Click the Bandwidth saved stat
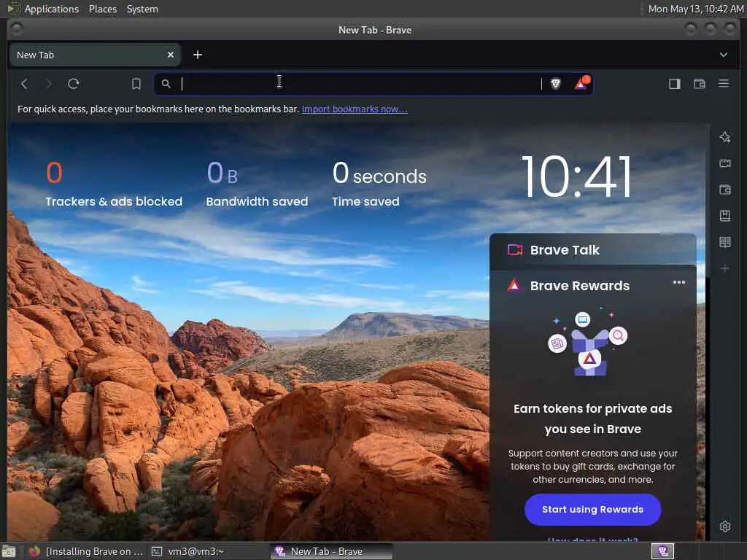Image resolution: width=747 pixels, height=560 pixels. [257, 184]
